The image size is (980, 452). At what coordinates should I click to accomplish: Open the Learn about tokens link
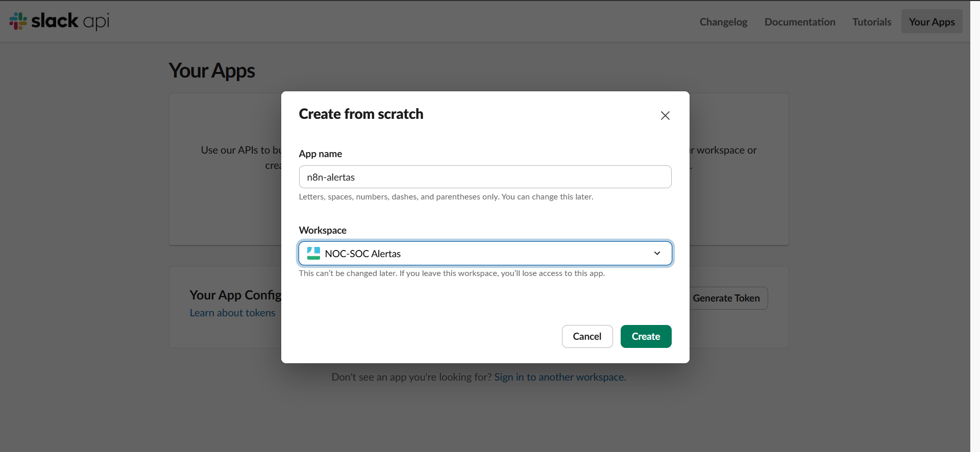(x=232, y=313)
